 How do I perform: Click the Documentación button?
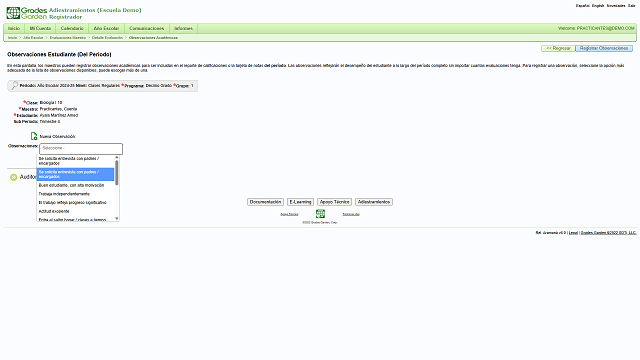point(265,202)
